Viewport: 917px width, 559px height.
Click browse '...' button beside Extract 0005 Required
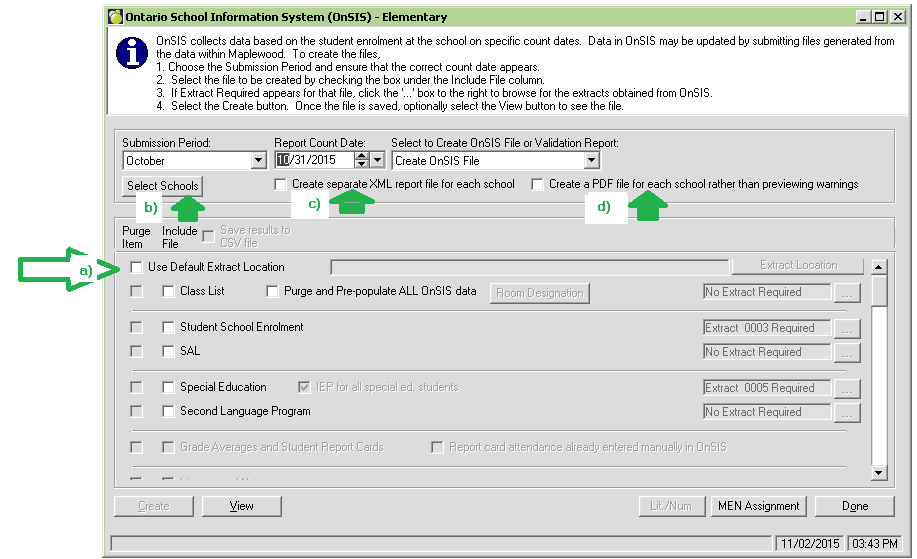click(847, 389)
